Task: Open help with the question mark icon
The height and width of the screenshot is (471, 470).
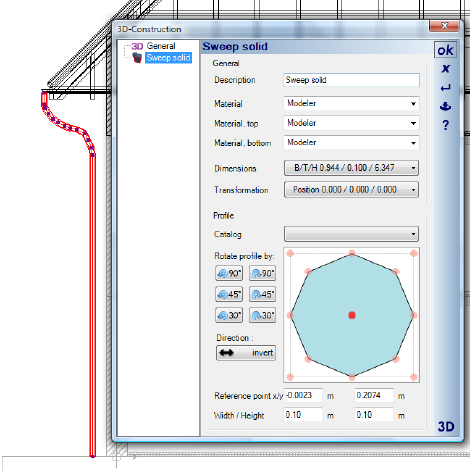Action: pos(445,125)
